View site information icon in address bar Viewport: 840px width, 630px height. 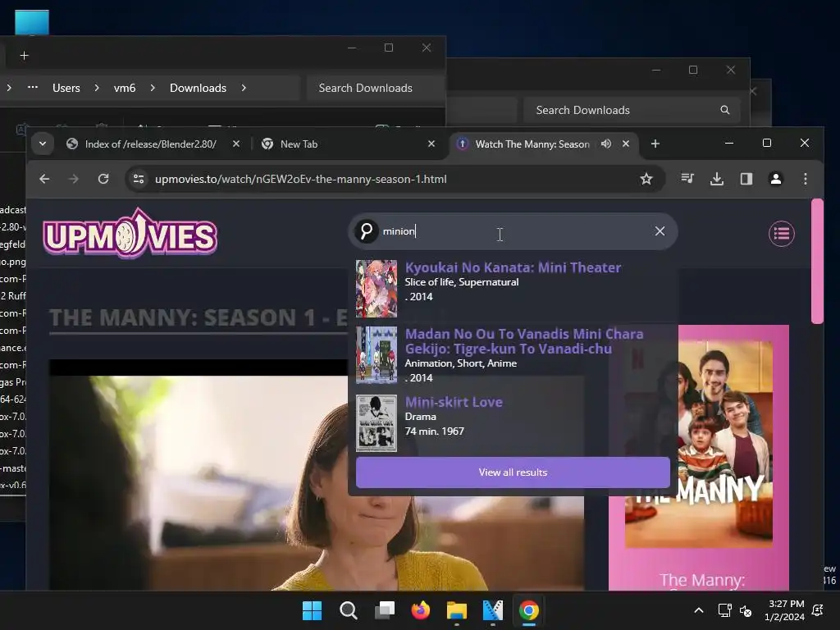pyautogui.click(x=139, y=179)
